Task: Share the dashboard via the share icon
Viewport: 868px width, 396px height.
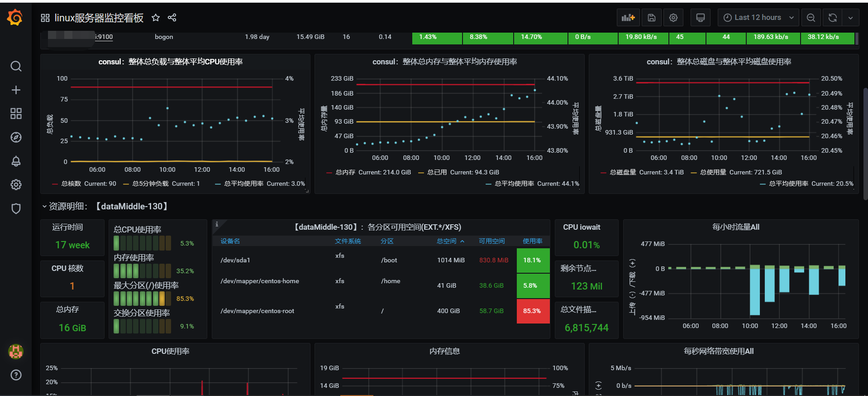Action: click(x=172, y=18)
